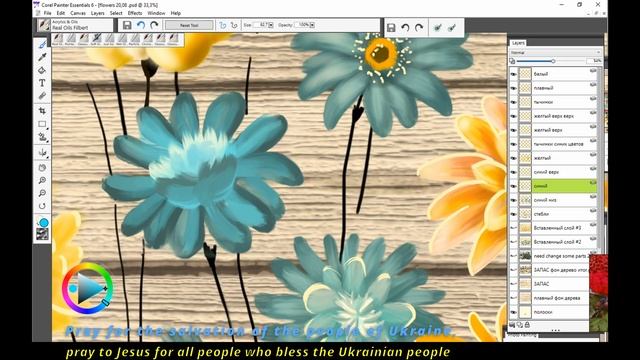Screen dimensions: 640x360
Task: Select the Rotate Page tool
Action: [x=42, y=206]
